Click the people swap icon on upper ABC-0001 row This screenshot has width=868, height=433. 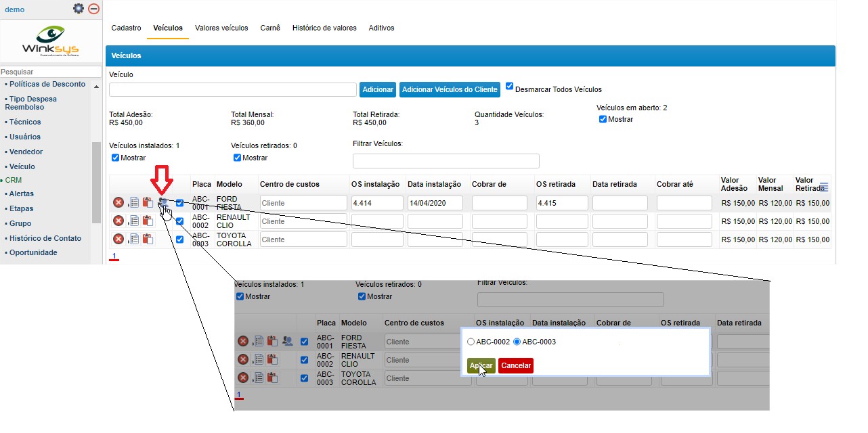(x=163, y=202)
